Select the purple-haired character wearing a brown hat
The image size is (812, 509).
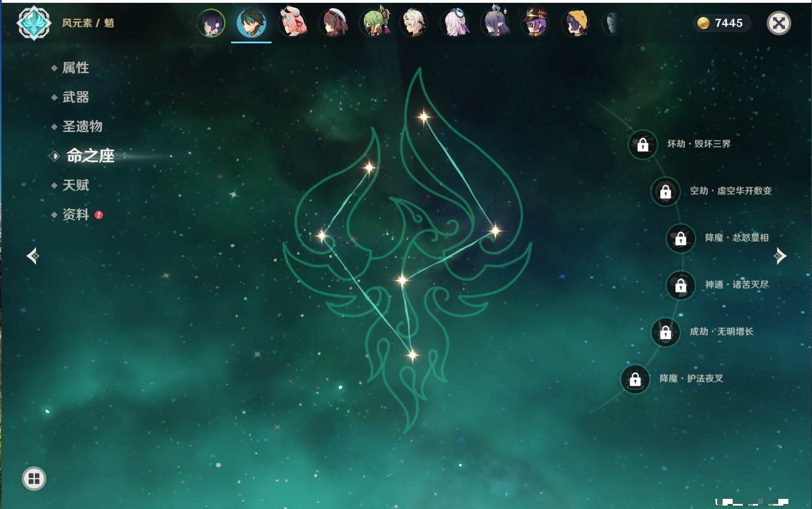pyautogui.click(x=535, y=23)
